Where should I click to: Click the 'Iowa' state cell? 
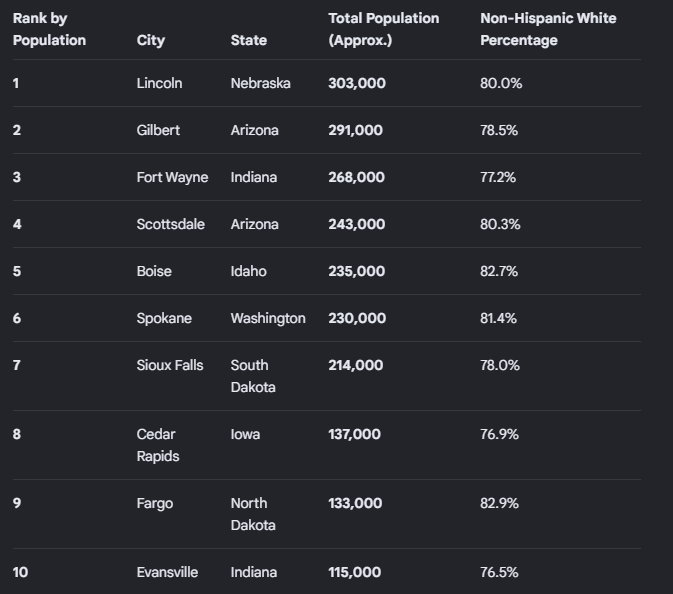point(245,434)
